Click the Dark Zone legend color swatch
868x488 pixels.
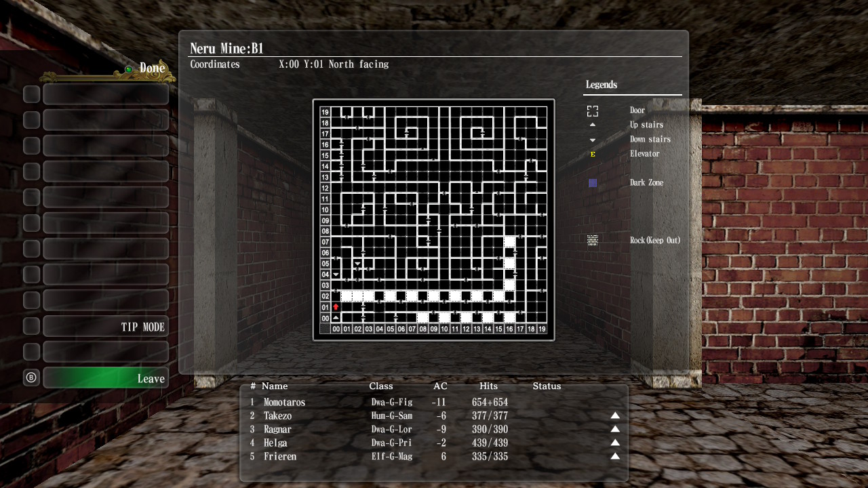(593, 183)
